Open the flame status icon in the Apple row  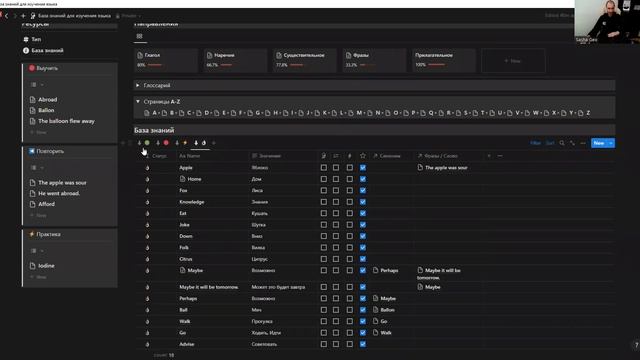pos(147,168)
